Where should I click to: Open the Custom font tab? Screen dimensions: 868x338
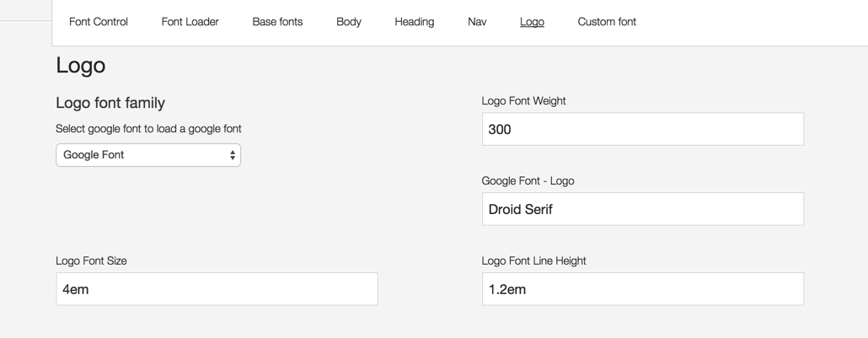pos(607,22)
